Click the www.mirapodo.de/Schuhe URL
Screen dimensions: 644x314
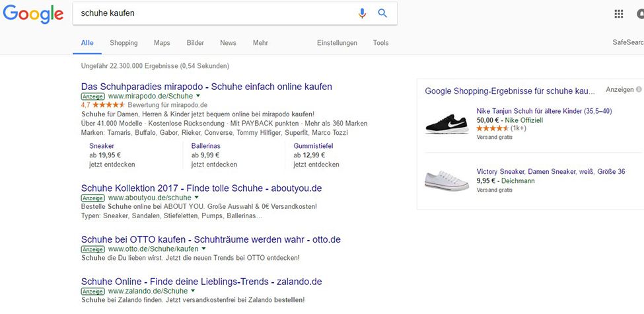pos(151,96)
